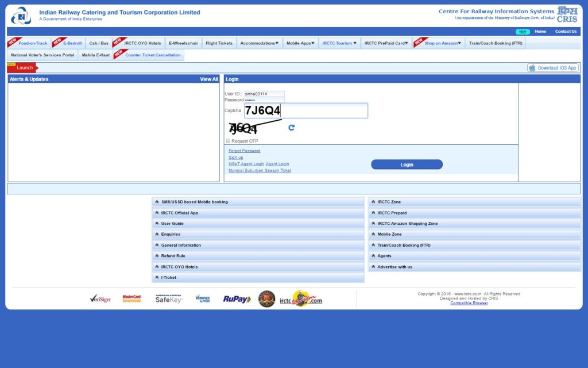Expand the IRCTC Tourism dropdown
This screenshot has width=588, height=368.
pos(339,43)
